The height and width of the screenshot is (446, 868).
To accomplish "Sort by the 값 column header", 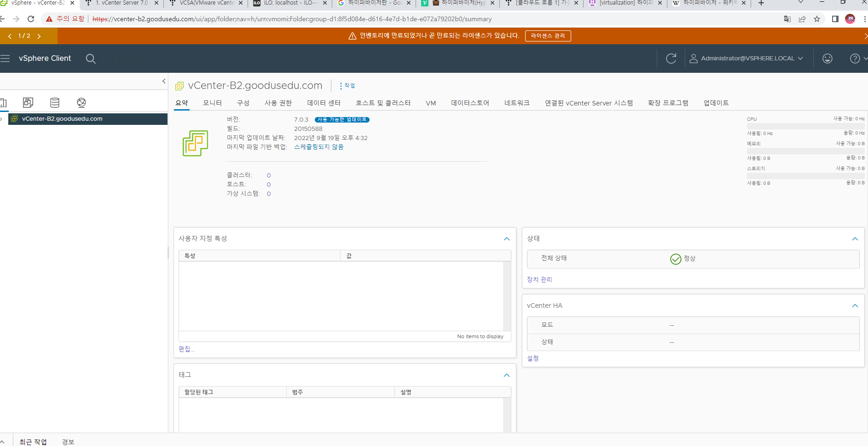I will [x=426, y=256].
